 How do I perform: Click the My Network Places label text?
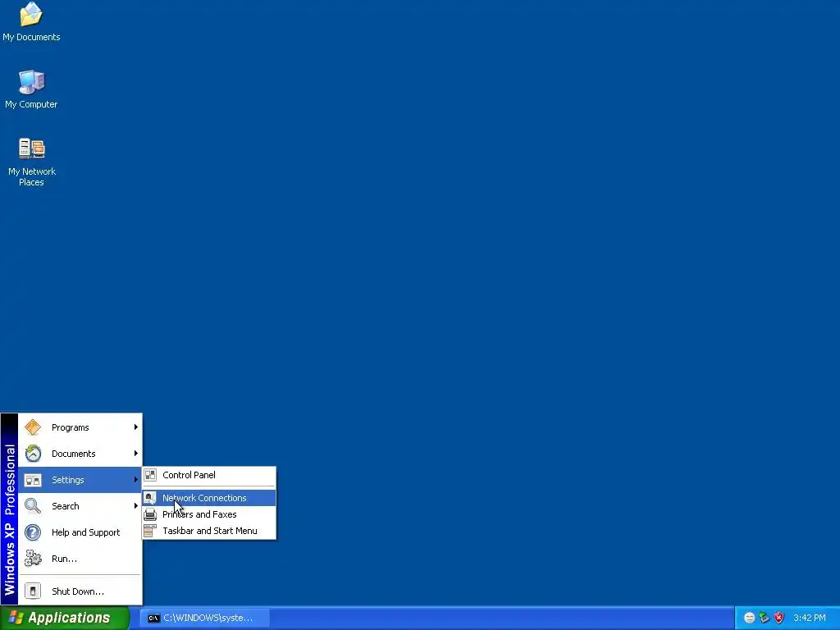click(x=32, y=177)
